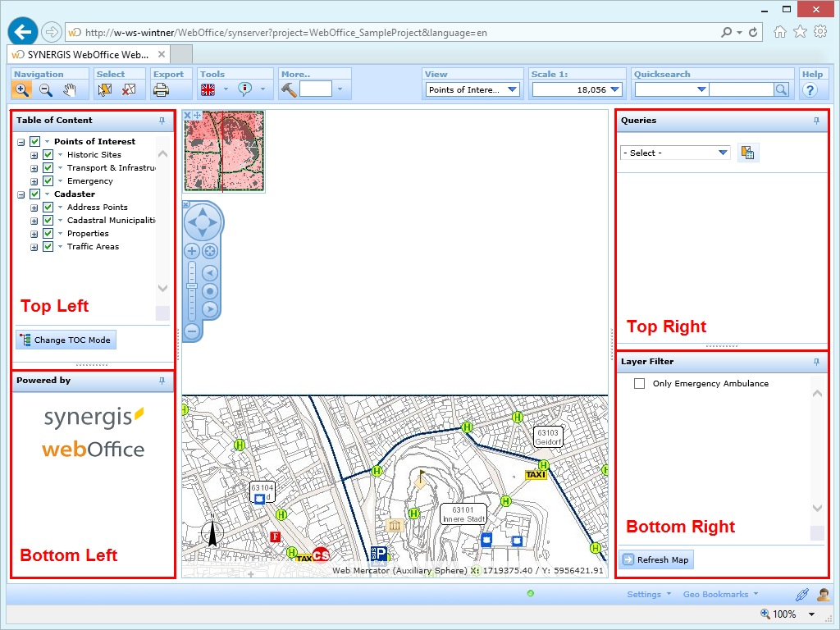Click the Help question mark icon

click(x=810, y=90)
